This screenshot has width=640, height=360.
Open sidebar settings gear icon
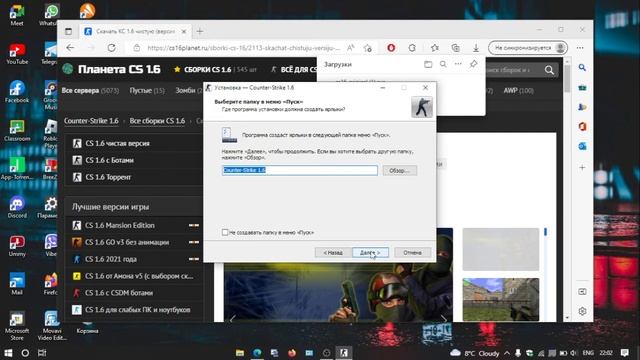click(582, 311)
